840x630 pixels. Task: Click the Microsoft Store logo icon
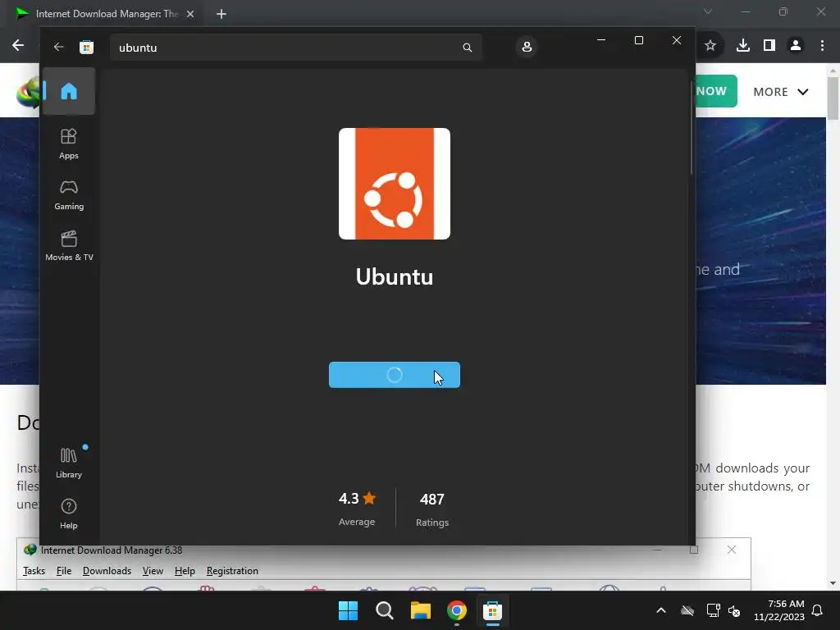86,47
